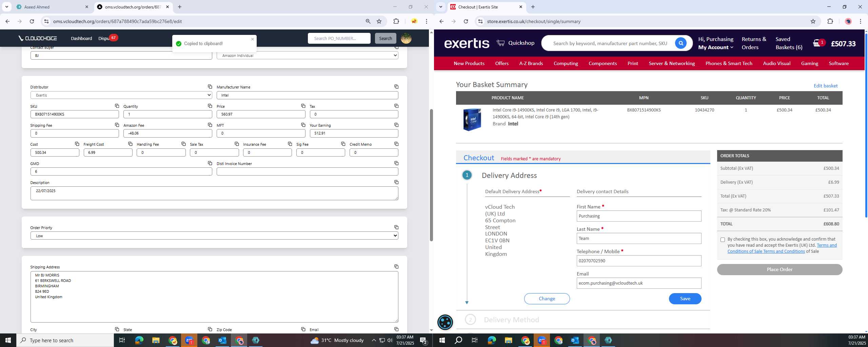Click the order form vertical scrollbar
The image size is (868, 347).
pyautogui.click(x=431, y=175)
